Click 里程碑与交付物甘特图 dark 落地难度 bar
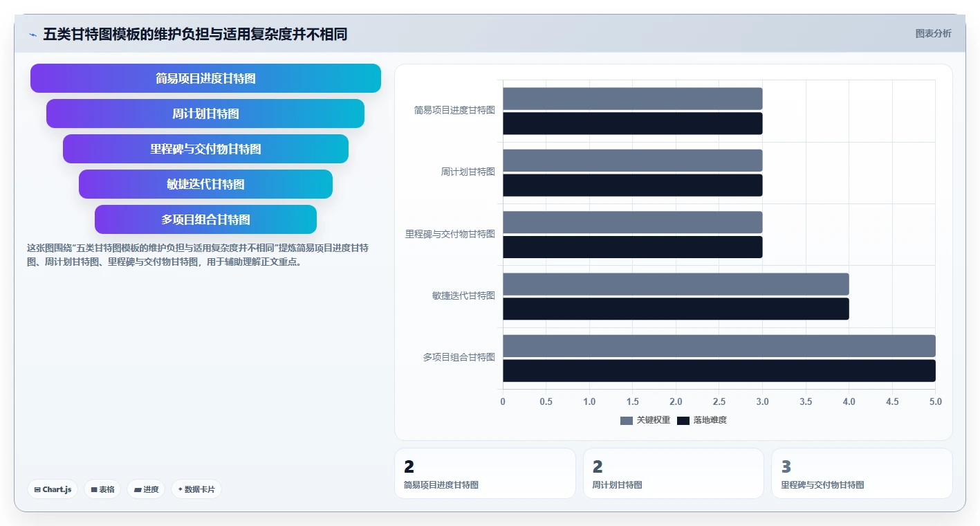980x526 pixels. point(632,247)
